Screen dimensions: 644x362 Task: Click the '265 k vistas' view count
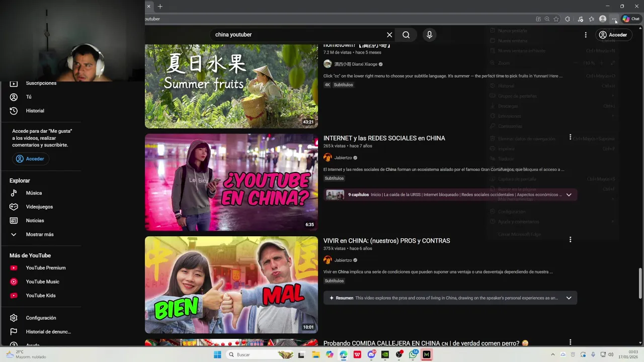[x=335, y=146]
